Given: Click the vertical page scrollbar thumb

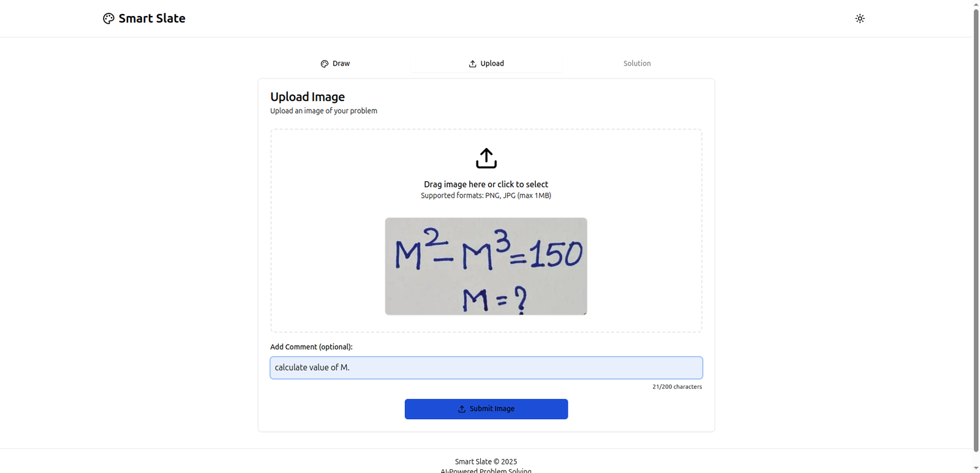Looking at the screenshot, I should pyautogui.click(x=976, y=229).
